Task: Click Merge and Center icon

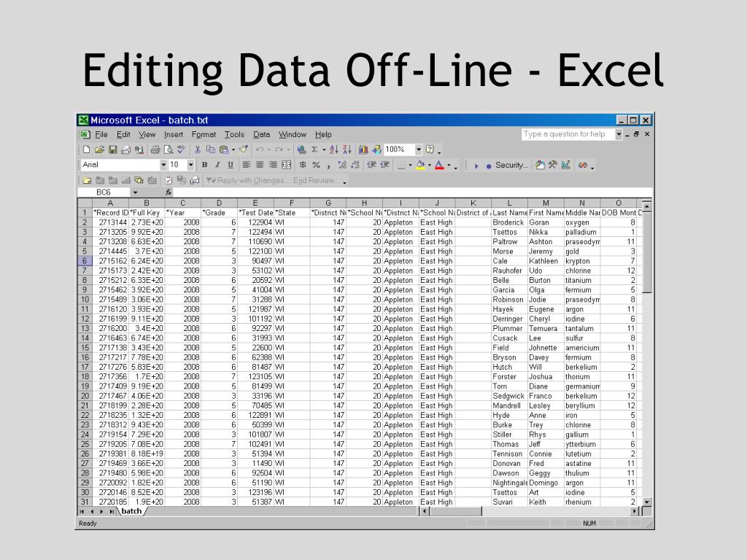Action: (286, 166)
